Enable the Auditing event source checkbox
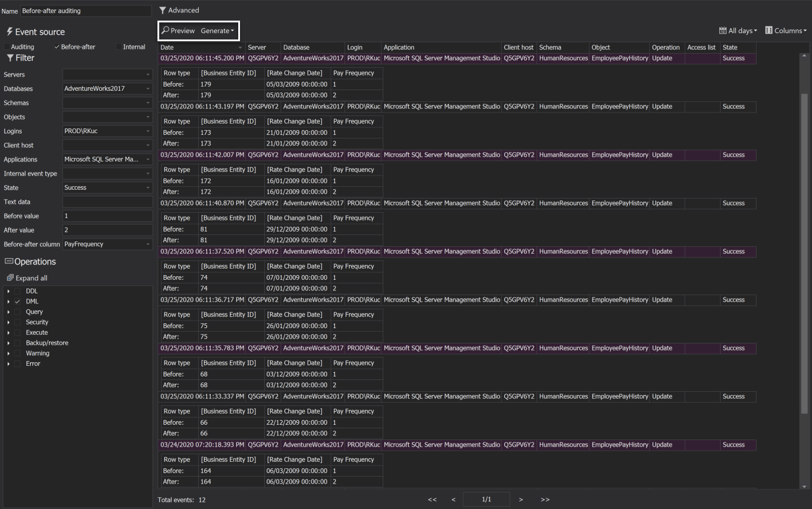 [x=7, y=47]
